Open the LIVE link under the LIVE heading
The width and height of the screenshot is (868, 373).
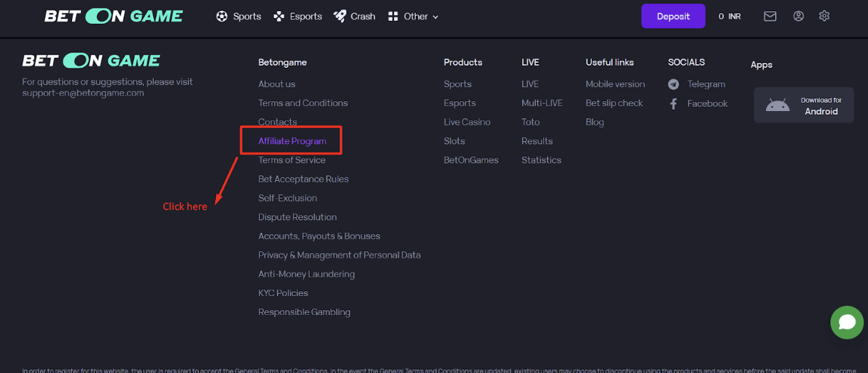tap(530, 84)
